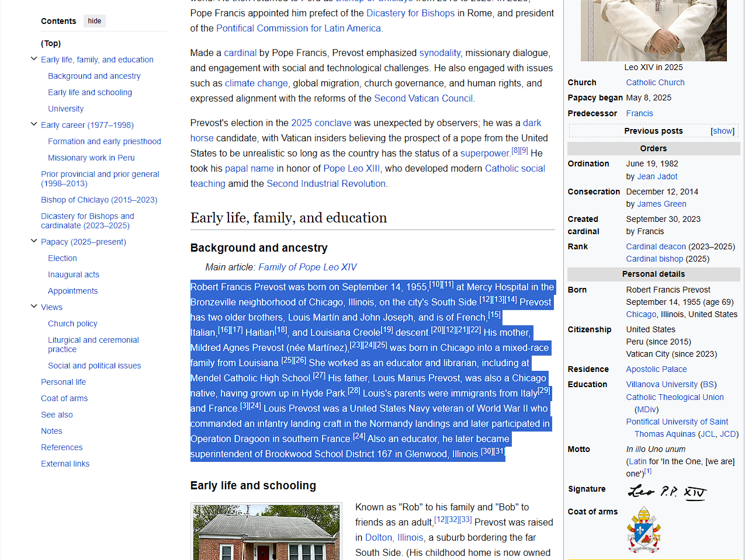Open the climate change link

(257, 83)
